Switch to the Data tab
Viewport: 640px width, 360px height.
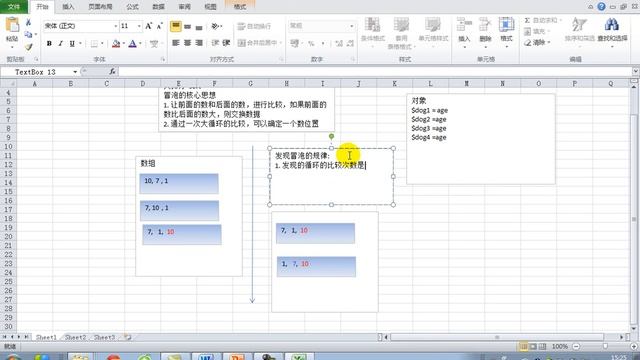[158, 7]
